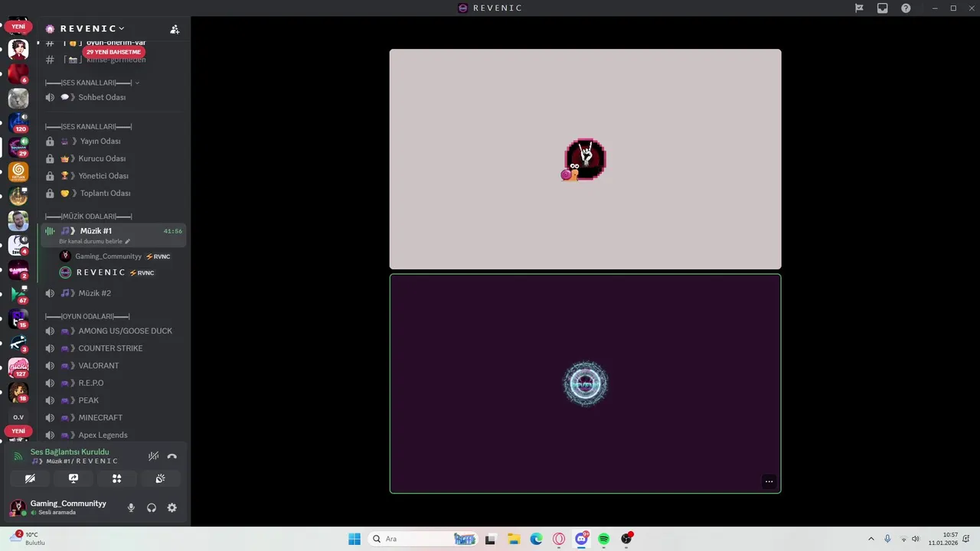Toggle noise suppression icon
Viewport: 980px width, 551px height.
(x=153, y=456)
